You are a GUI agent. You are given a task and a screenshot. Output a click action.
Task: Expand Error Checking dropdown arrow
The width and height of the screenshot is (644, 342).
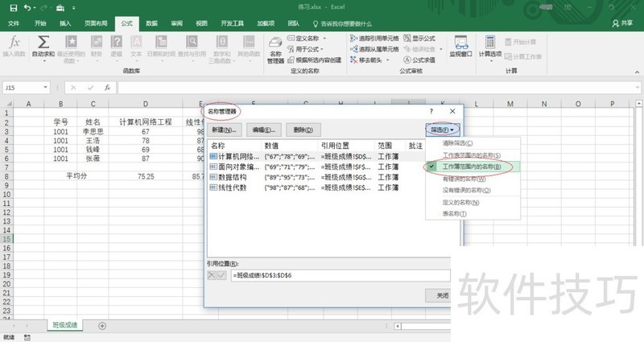(x=441, y=49)
